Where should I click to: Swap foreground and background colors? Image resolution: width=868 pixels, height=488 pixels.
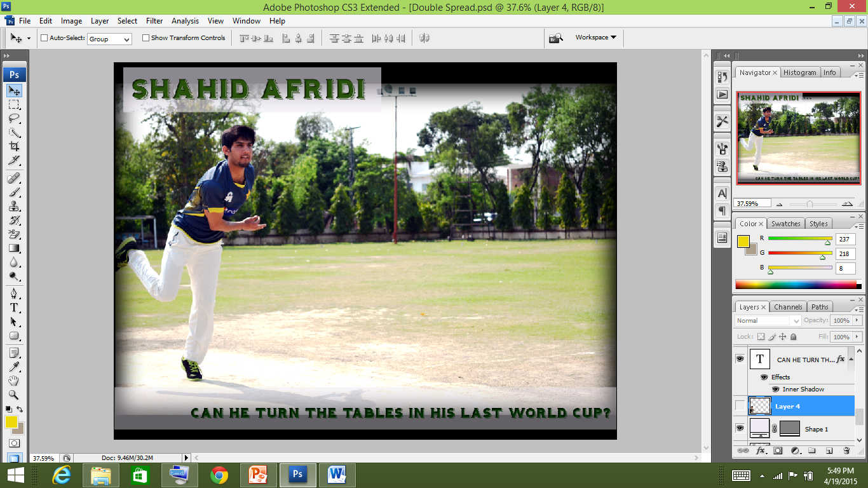pos(20,409)
